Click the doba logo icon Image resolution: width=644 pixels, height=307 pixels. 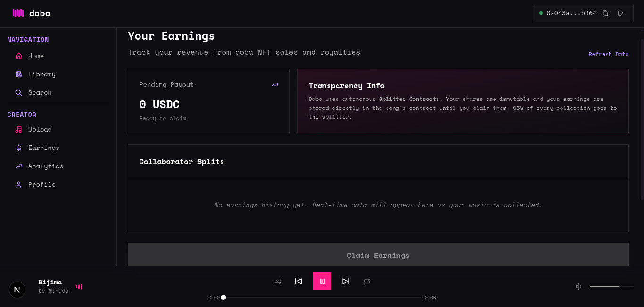point(18,13)
